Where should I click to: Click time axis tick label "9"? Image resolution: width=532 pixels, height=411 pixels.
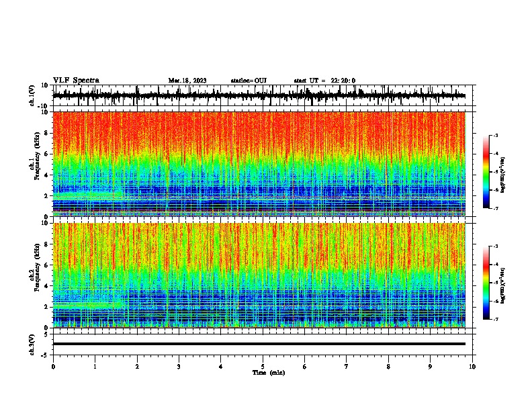[x=430, y=367]
